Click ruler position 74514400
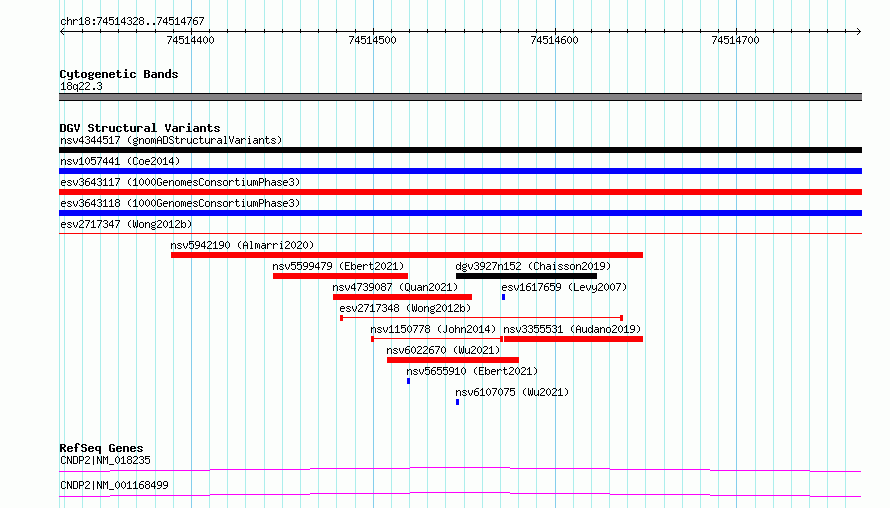The image size is (890, 508). coord(190,40)
